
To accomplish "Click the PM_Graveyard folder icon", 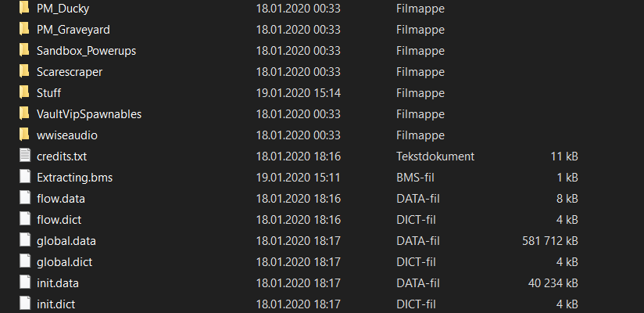I will click(25, 29).
